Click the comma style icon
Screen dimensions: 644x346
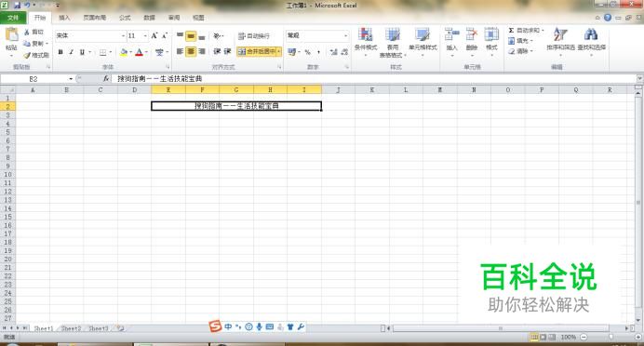(x=318, y=52)
